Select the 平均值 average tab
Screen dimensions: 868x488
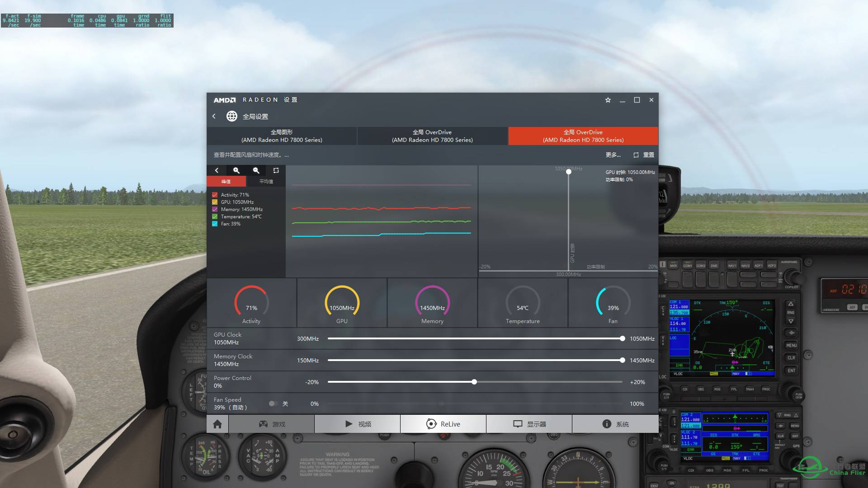pyautogui.click(x=266, y=181)
